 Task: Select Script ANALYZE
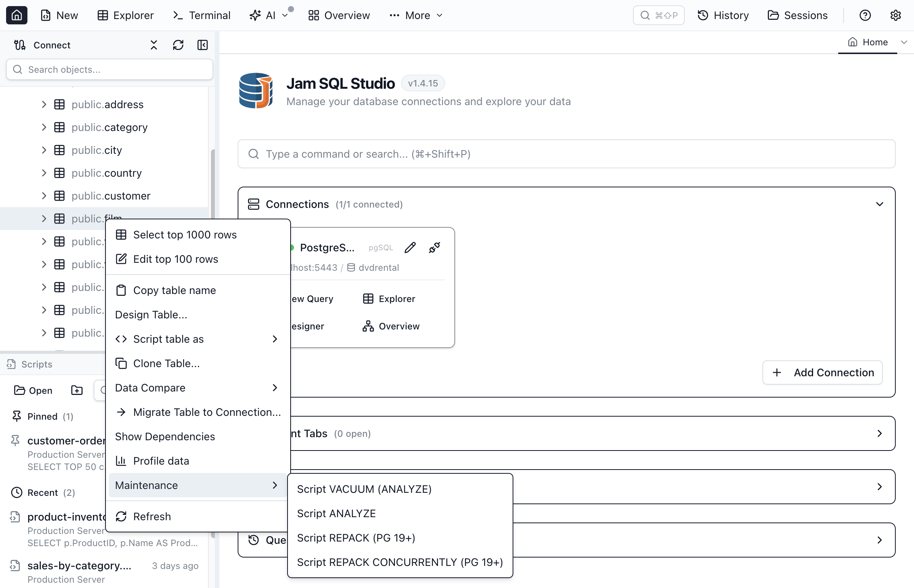coord(400,514)
